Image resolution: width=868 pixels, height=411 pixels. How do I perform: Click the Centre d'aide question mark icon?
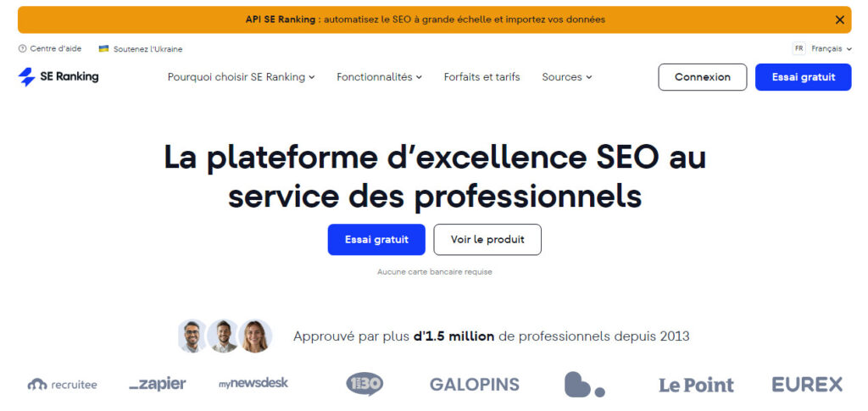pos(22,49)
